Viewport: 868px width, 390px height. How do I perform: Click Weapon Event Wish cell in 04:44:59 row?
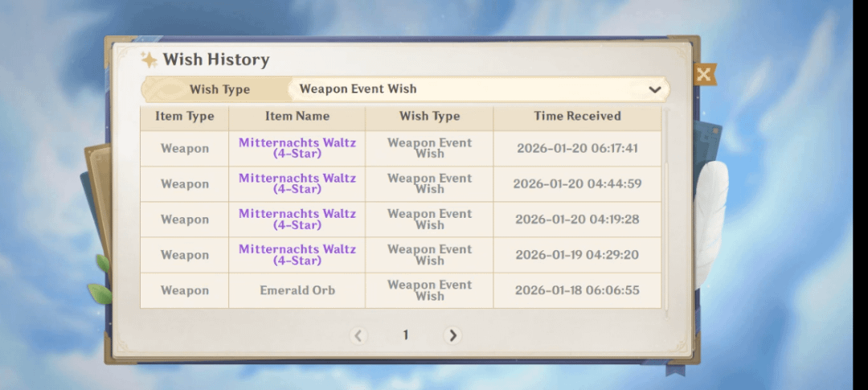429,183
